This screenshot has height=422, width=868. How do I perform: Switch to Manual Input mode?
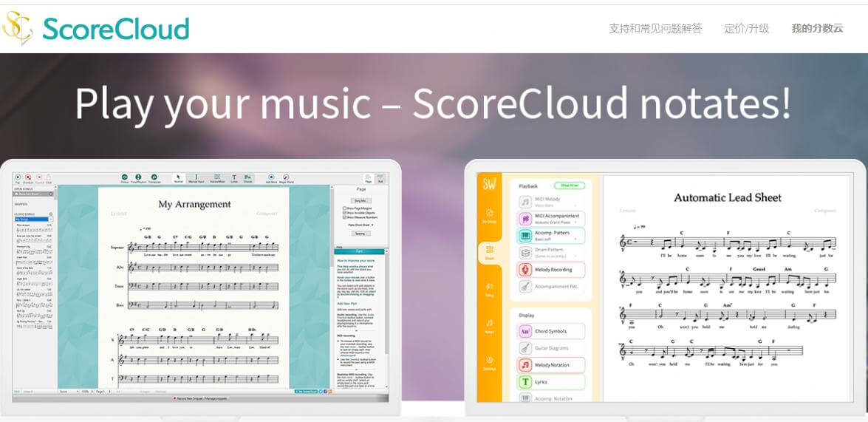[196, 178]
